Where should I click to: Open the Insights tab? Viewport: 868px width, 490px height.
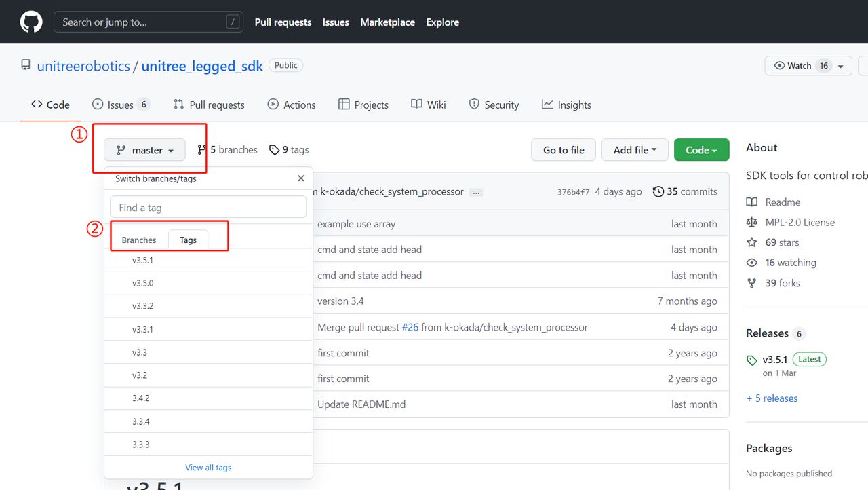[x=566, y=105]
